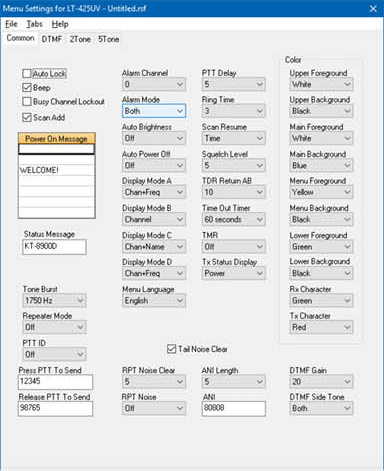384x471 pixels.
Task: Open the File menu
Action: click(11, 24)
